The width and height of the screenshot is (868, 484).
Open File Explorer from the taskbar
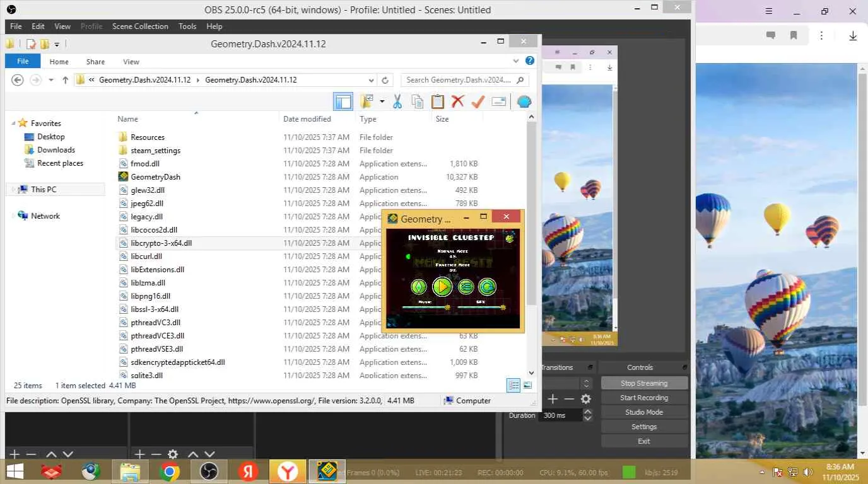pos(130,471)
